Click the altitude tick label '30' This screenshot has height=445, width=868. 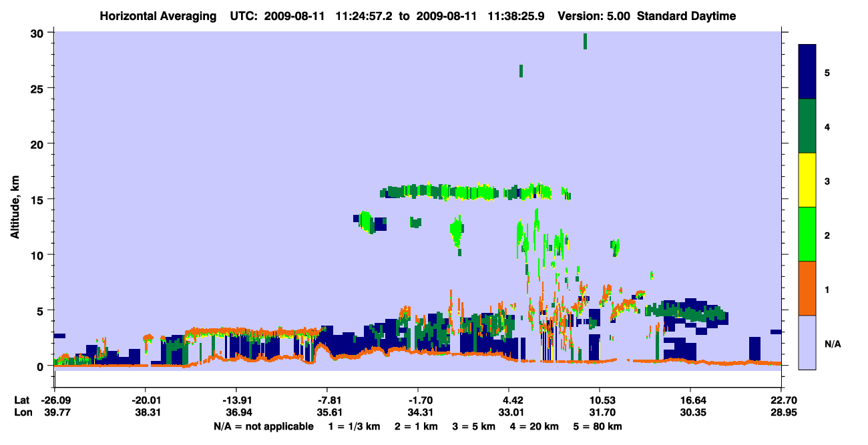39,33
